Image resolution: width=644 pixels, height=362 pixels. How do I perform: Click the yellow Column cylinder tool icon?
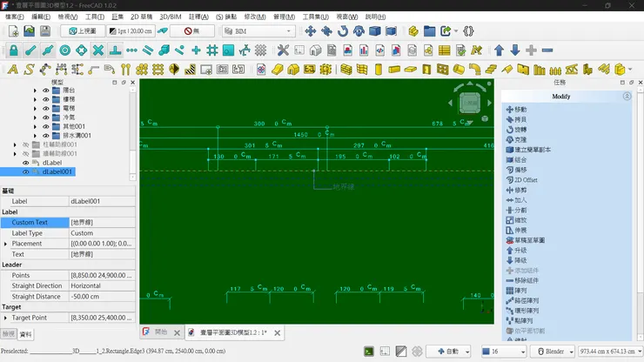[x=379, y=69]
